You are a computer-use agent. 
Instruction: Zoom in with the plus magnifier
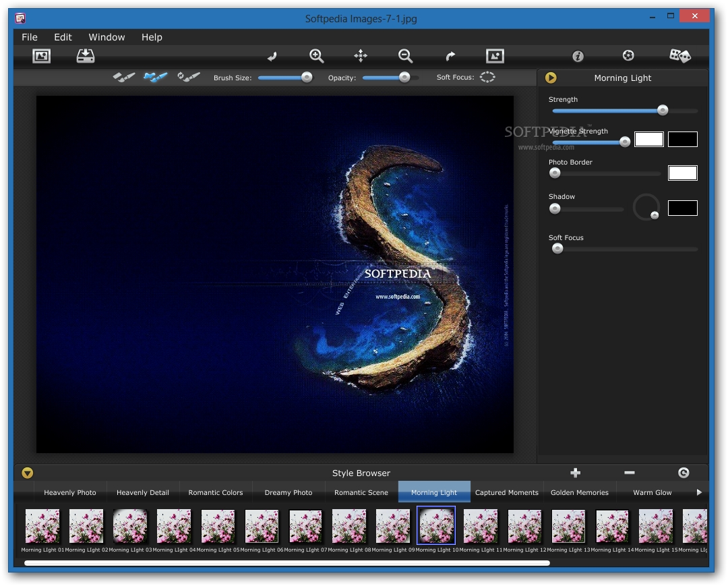316,56
